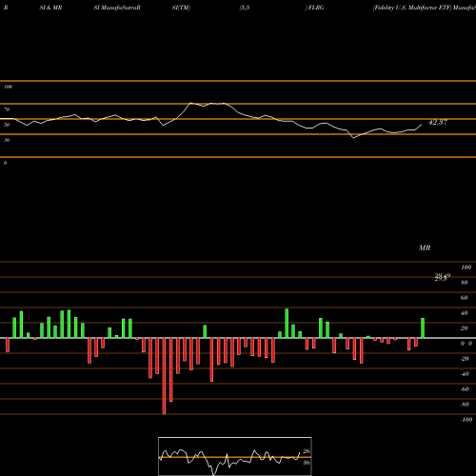Click the SI & MR header text
Viewport: 476px width, 476px height.
[x=50, y=8]
